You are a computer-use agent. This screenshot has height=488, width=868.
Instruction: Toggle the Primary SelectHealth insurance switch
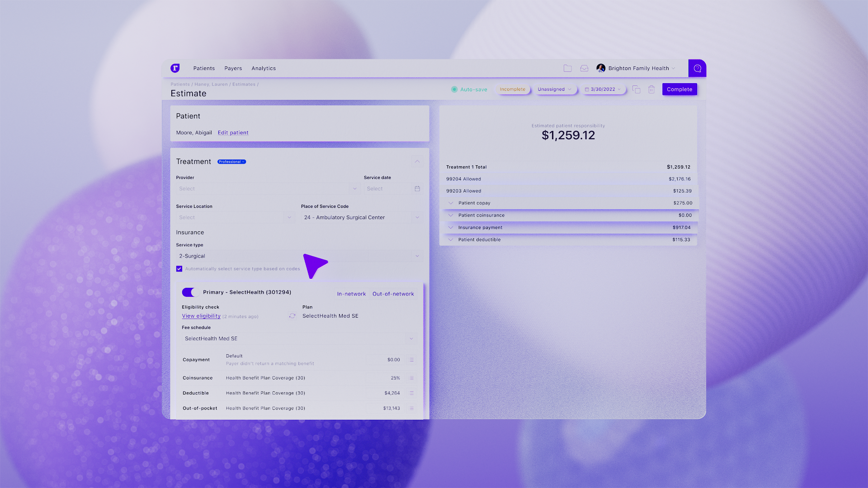[190, 292]
